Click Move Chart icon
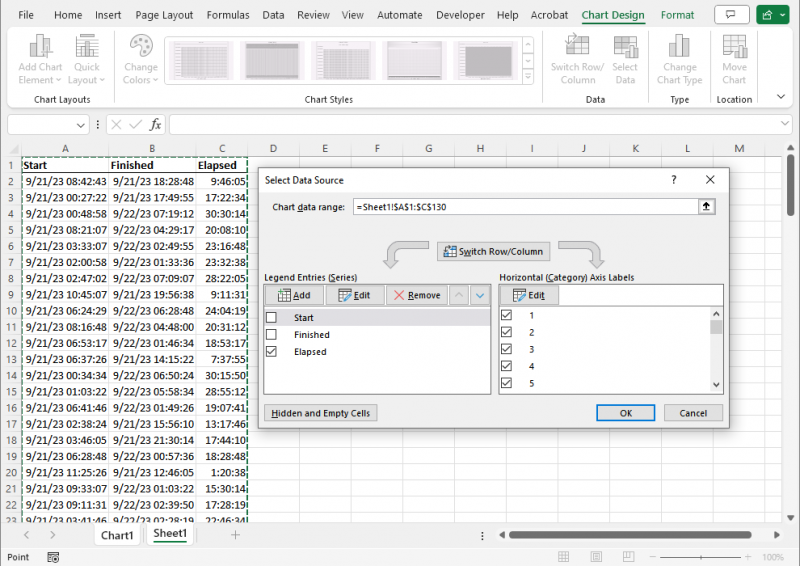Image resolution: width=800 pixels, height=566 pixels. pos(734,59)
